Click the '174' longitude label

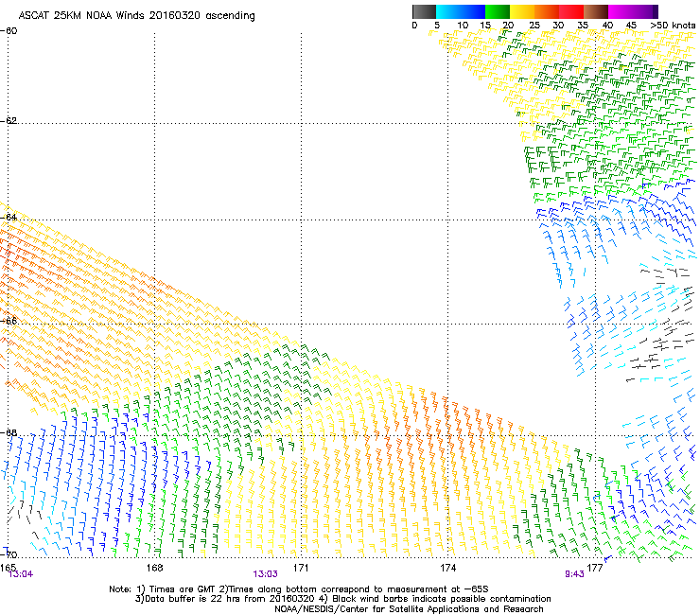[447, 567]
